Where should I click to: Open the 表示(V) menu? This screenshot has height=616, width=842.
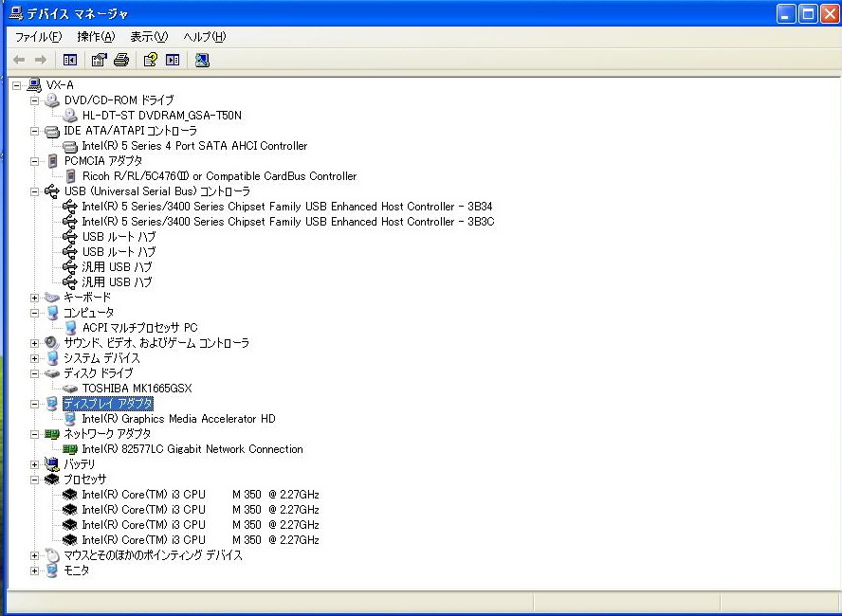point(149,37)
